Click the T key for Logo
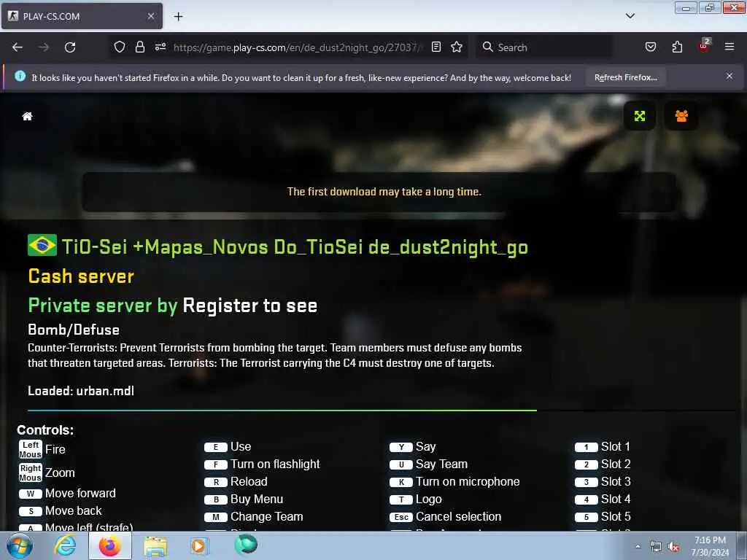Image resolution: width=747 pixels, height=560 pixels. click(x=401, y=500)
